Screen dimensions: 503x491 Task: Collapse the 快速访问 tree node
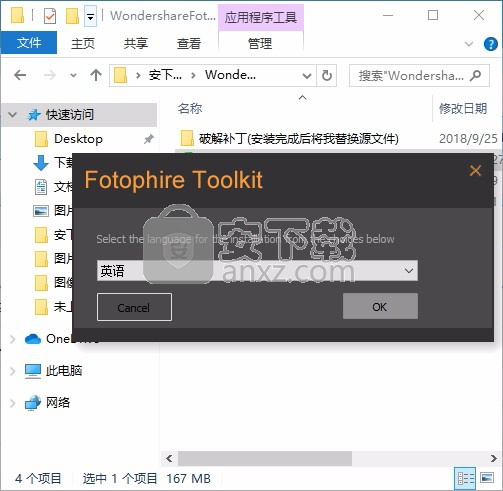[x=13, y=115]
